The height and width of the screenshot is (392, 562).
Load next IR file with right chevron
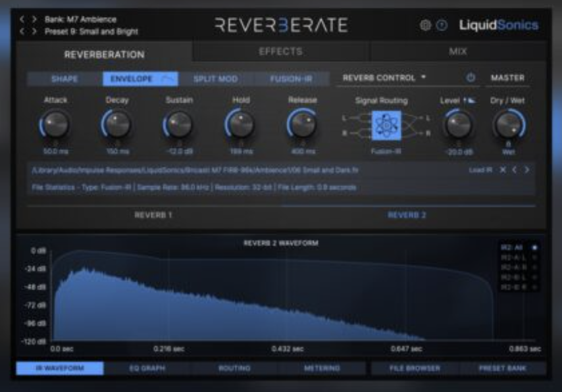[526, 170]
